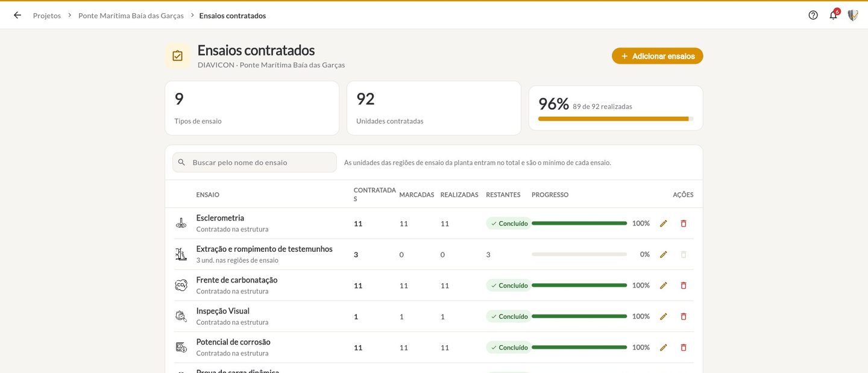Screen dimensions: 868x373
Task: Edit the Frente de carbonatação row
Action: [x=664, y=286]
